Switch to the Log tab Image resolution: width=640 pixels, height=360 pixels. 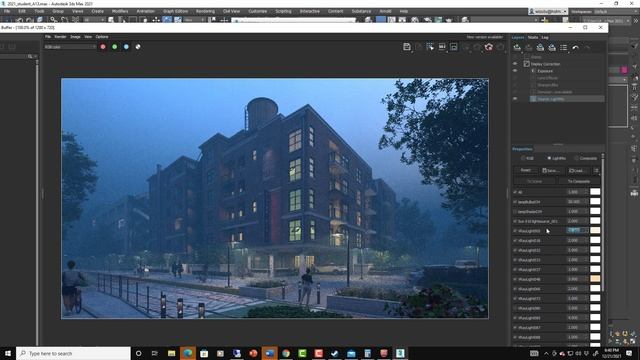pyautogui.click(x=545, y=37)
